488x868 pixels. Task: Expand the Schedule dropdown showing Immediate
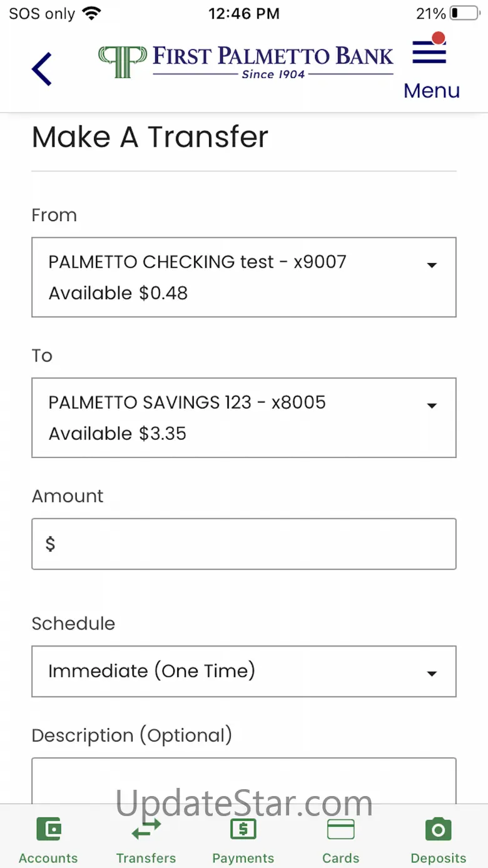pos(243,671)
